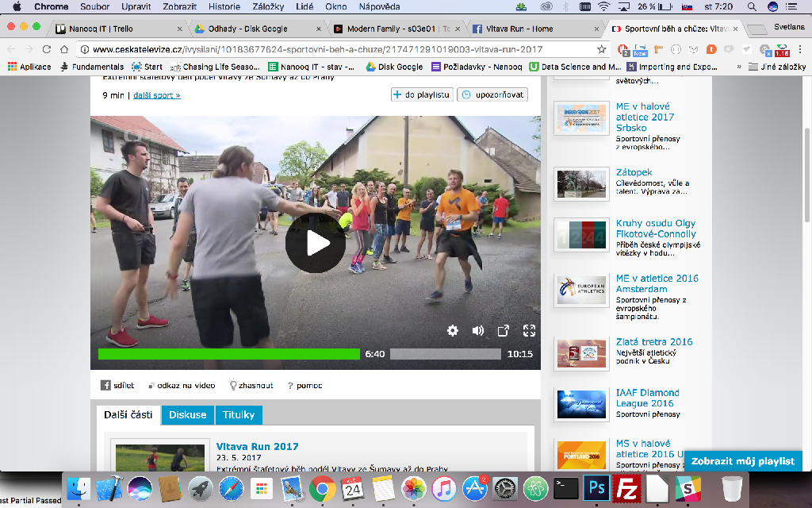The width and height of the screenshot is (812, 508).
Task: Open Safari from the Dock
Action: pos(231,488)
